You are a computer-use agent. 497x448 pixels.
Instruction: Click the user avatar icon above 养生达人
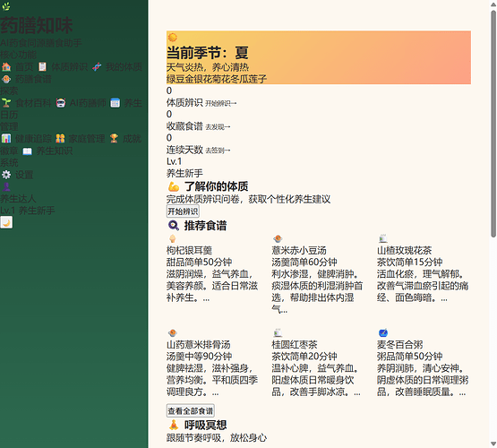pyautogui.click(x=6, y=186)
